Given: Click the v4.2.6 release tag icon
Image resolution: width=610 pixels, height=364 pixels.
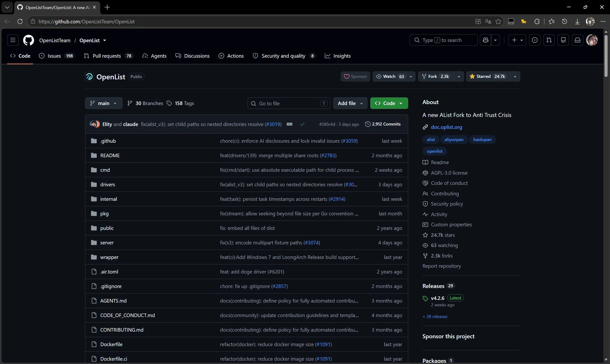Looking at the screenshot, I should (425, 298).
